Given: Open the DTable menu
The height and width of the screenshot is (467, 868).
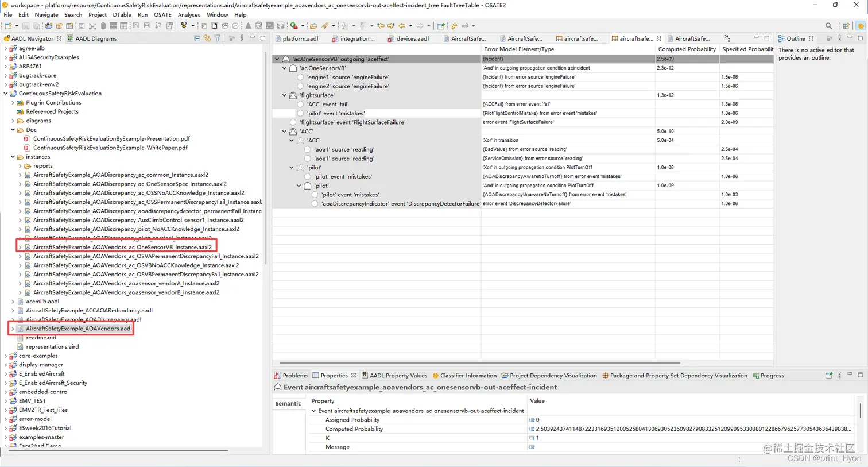Looking at the screenshot, I should click(x=122, y=15).
